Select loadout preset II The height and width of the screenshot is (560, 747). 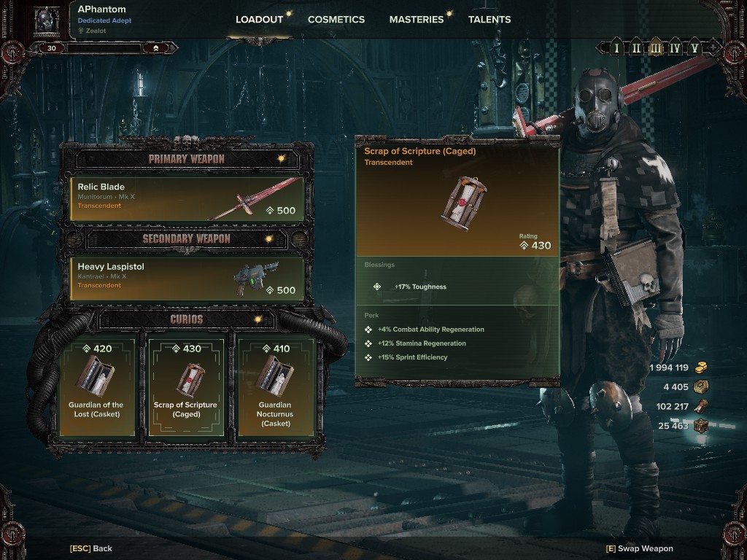coord(636,47)
